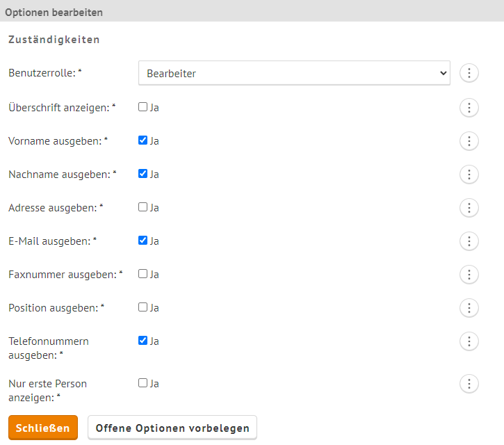504x445 pixels.
Task: Uncheck the Nachname ausgeben checkbox
Action: coord(143,174)
